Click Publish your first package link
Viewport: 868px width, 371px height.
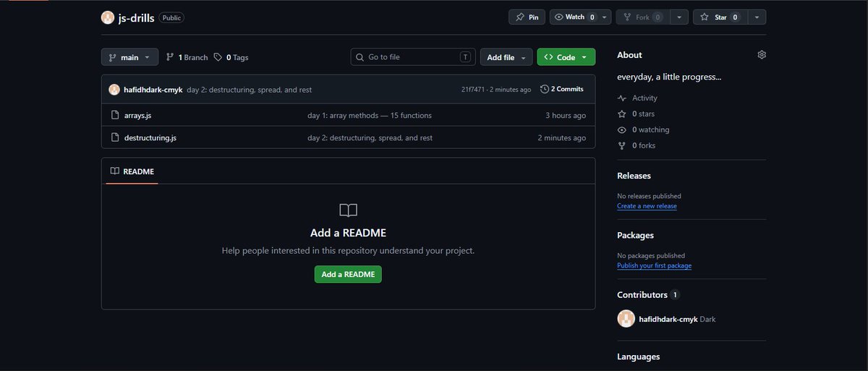coord(654,265)
